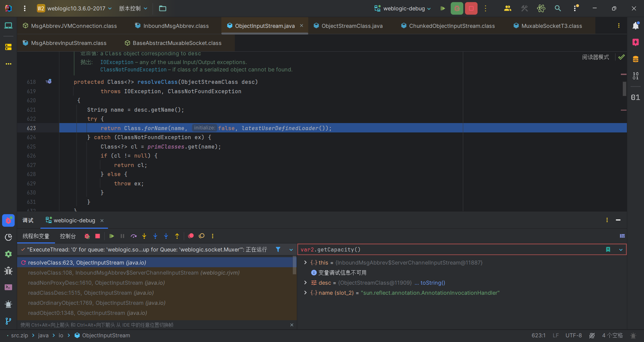This screenshot has width=644, height=342.
Task: Expand the desc variable node
Action: click(305, 283)
